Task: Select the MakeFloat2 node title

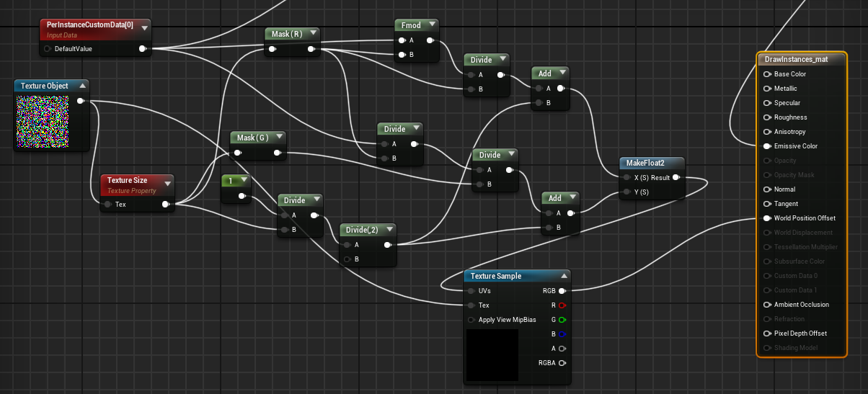Action: pos(645,163)
